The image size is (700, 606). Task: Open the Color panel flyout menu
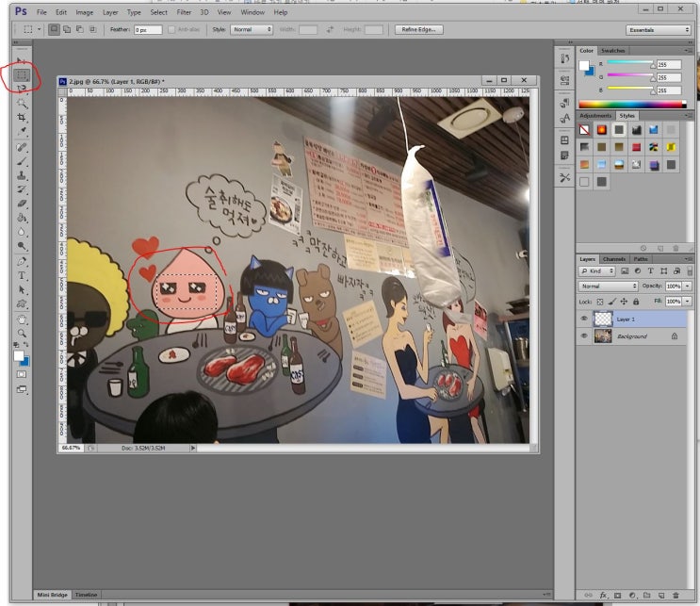coord(688,51)
